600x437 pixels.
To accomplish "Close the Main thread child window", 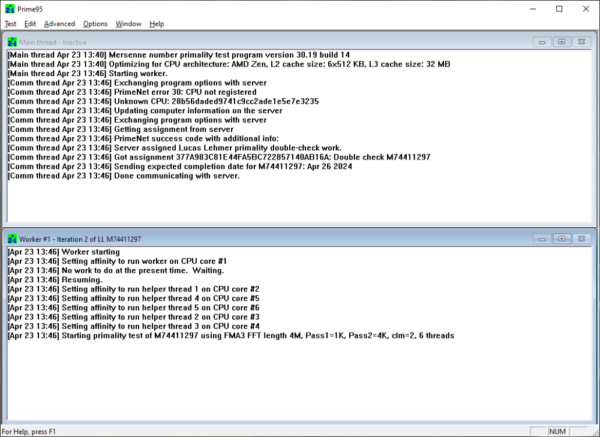I will [x=581, y=42].
